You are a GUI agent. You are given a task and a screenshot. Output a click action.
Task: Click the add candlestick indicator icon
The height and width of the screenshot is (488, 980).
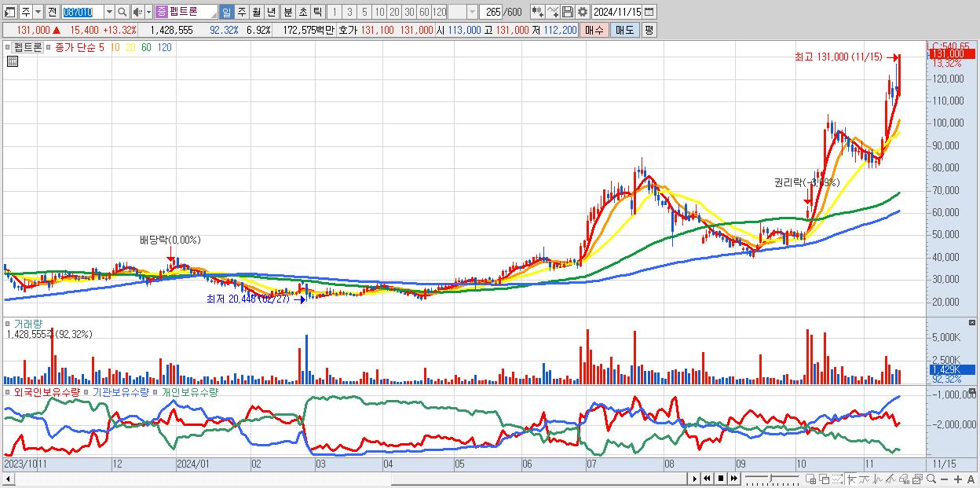[x=537, y=12]
